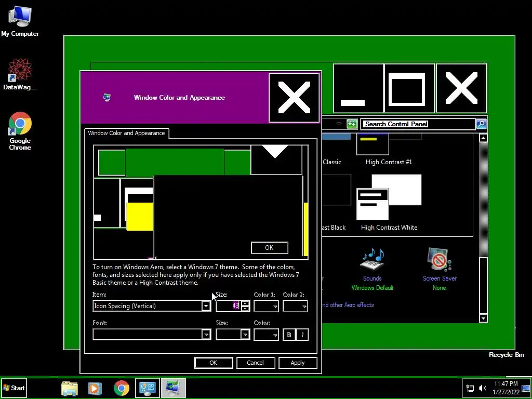This screenshot has width=532, height=399.
Task: Close the Window Color and Appearance dialog
Action: click(294, 98)
